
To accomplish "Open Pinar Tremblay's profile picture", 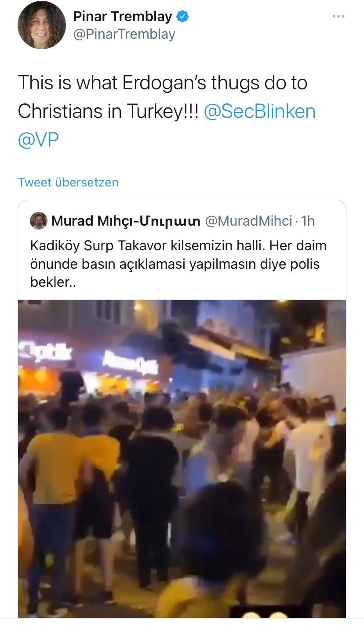I will click(42, 25).
